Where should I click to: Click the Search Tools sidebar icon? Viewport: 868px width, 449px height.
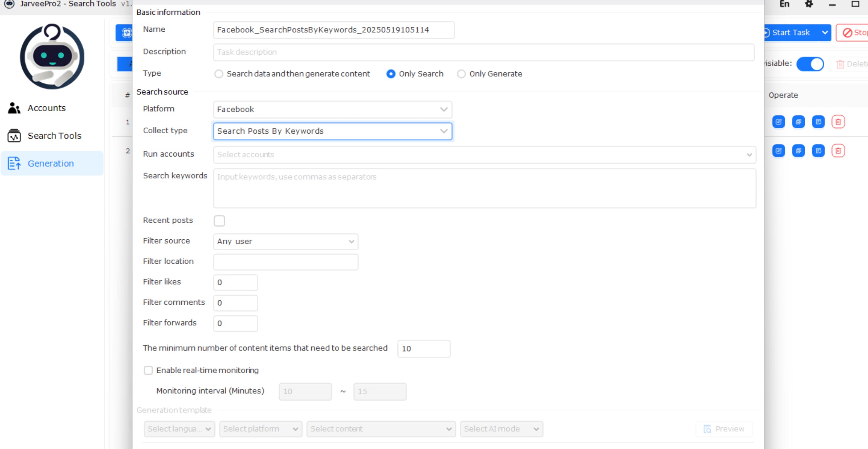[x=14, y=136]
